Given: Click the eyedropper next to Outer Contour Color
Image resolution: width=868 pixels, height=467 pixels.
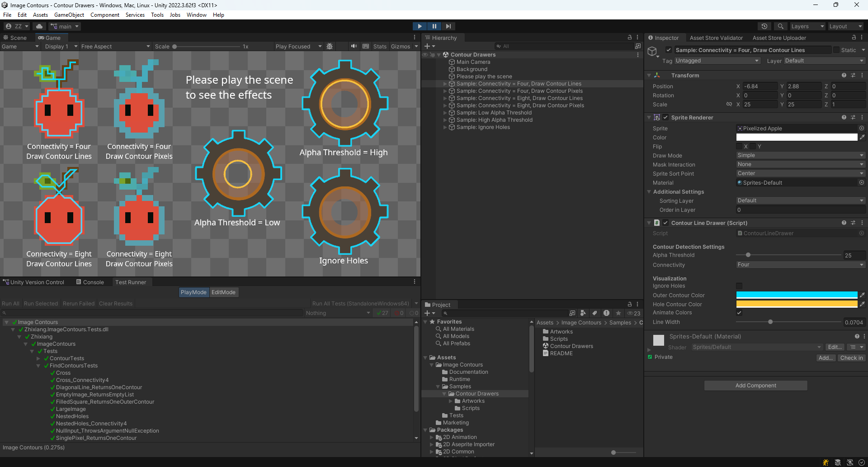Looking at the screenshot, I should [862, 295].
